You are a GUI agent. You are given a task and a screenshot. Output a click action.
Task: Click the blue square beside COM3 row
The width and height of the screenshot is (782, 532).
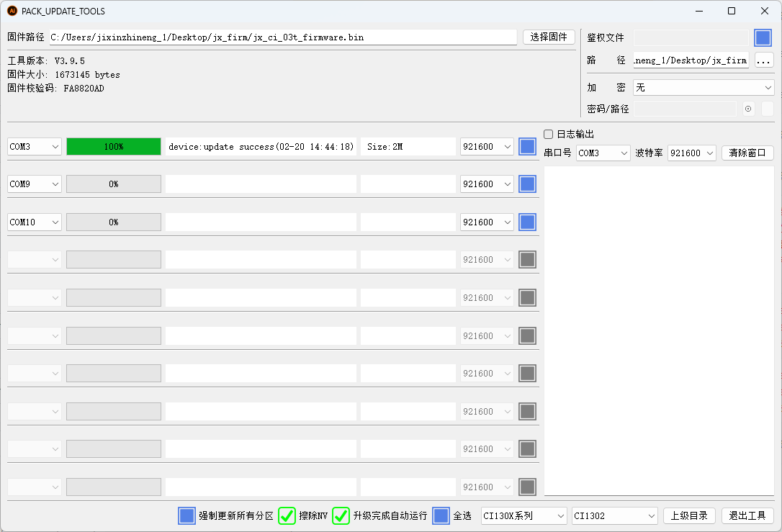tap(527, 147)
